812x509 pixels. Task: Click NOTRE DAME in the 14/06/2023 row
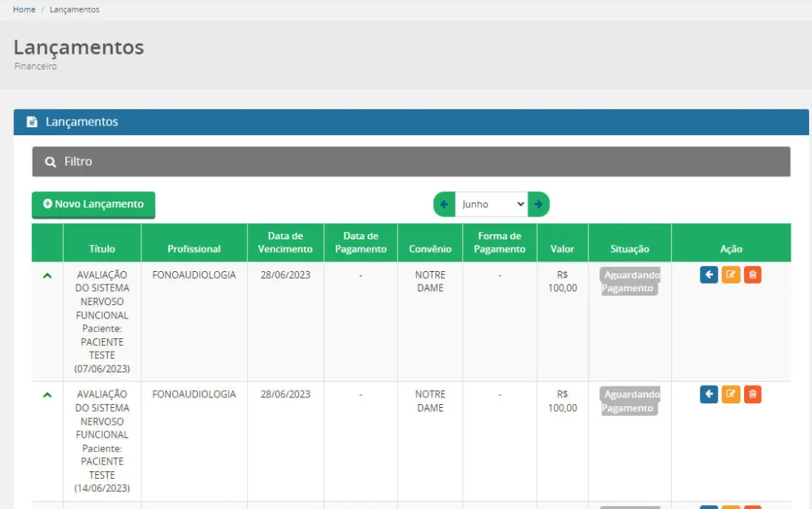[430, 401]
